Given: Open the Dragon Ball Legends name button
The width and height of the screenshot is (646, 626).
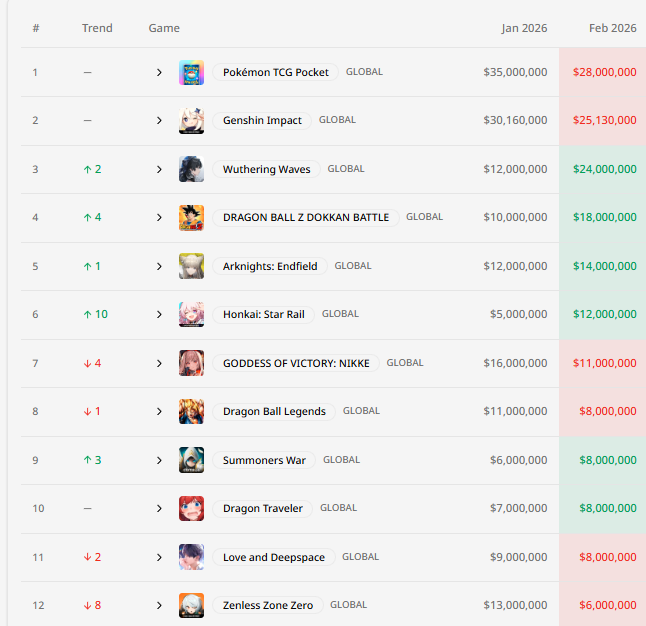Looking at the screenshot, I should click(274, 411).
